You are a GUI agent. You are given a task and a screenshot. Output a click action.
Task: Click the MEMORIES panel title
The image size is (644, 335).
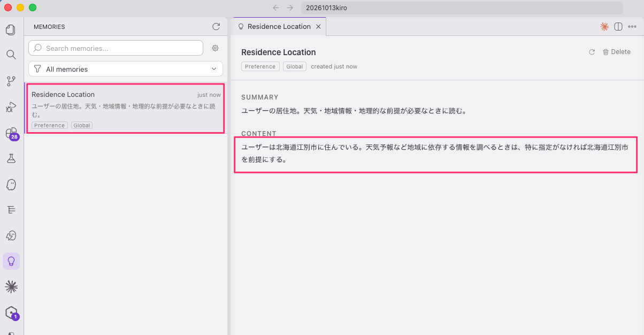click(49, 27)
